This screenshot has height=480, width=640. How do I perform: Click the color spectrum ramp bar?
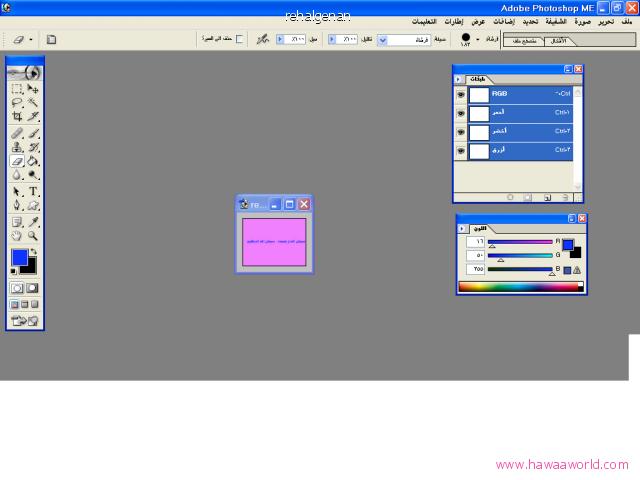click(519, 287)
